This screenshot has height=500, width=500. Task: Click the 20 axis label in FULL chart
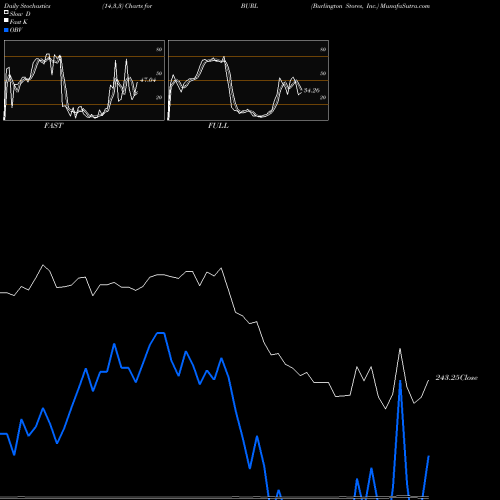[x=323, y=97]
